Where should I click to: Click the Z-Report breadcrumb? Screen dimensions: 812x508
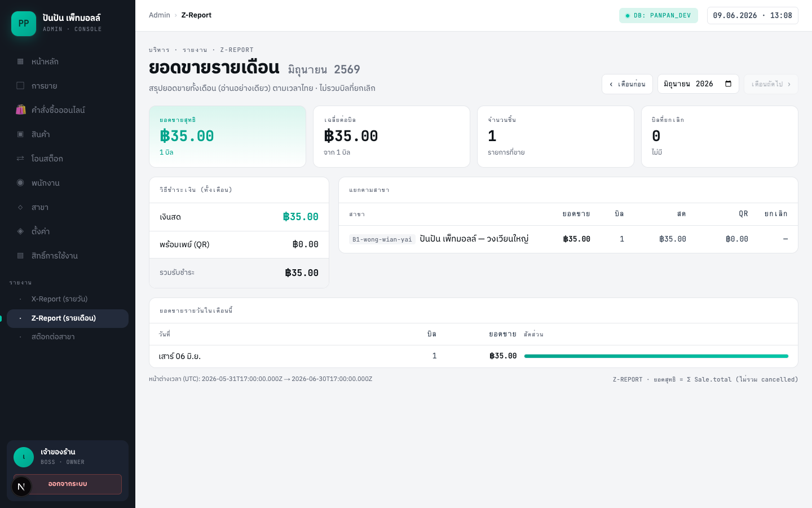tap(196, 15)
